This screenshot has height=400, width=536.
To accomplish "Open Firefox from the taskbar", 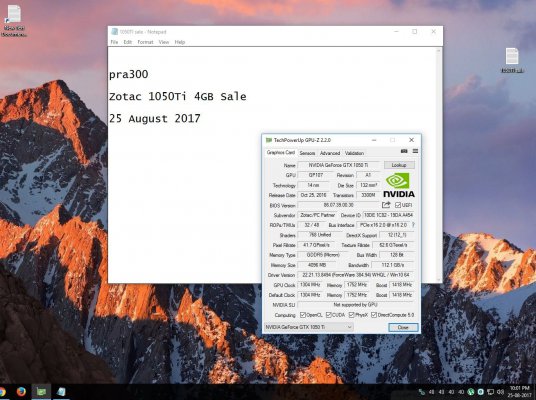I will point(21,391).
